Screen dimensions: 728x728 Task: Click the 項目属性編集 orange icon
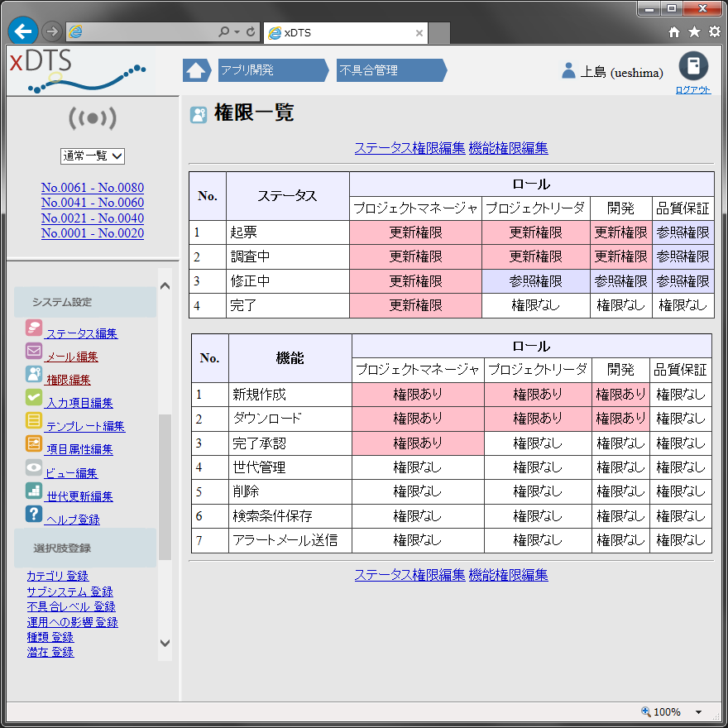click(34, 444)
